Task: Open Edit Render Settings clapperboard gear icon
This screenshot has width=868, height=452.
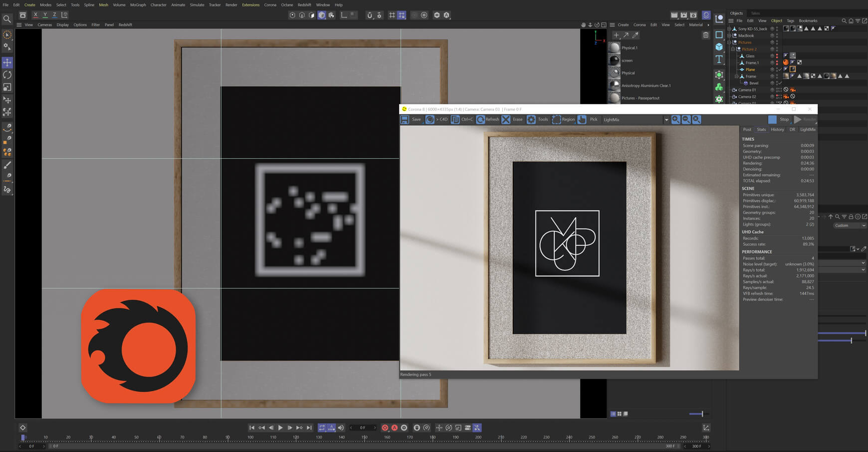Action: click(693, 15)
